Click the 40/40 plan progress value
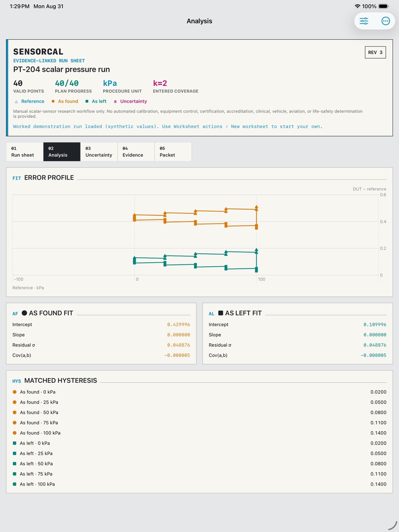This screenshot has width=399, height=532. coord(67,83)
